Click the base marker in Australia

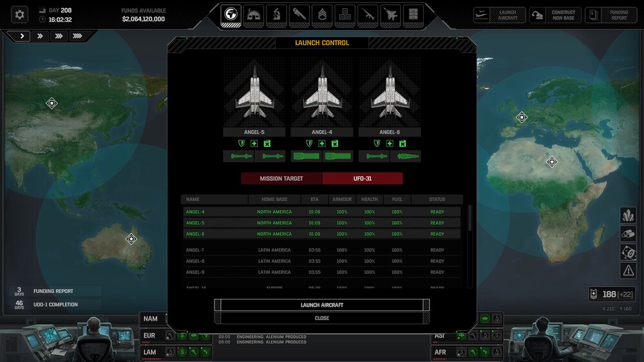click(131, 239)
